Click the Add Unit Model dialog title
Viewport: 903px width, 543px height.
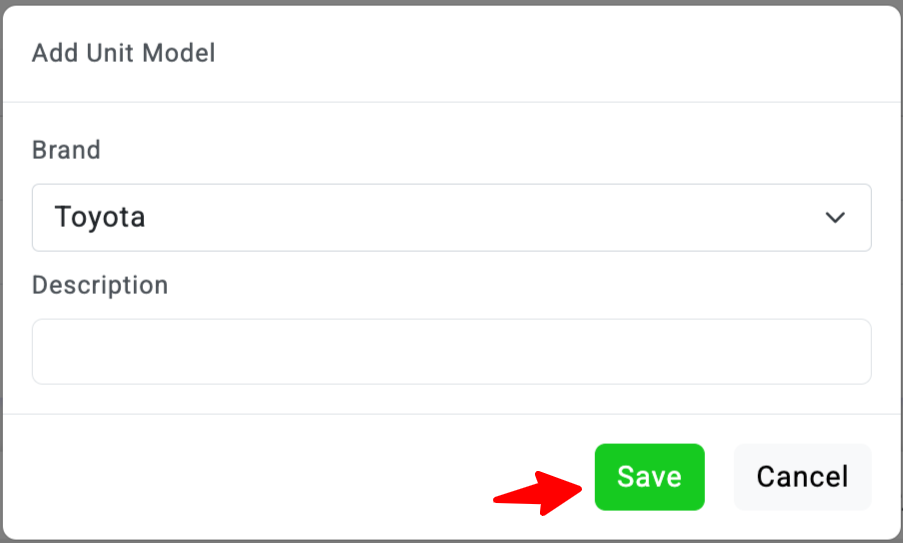point(123,53)
